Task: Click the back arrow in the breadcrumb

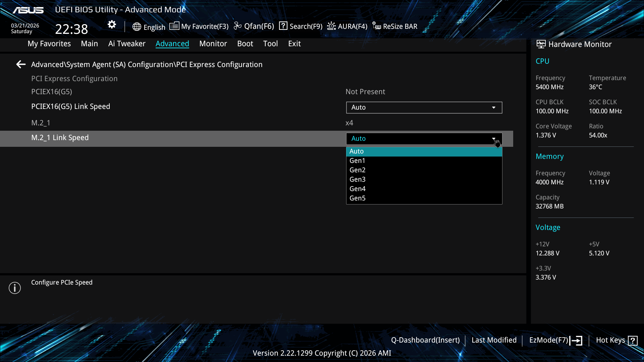Action: pyautogui.click(x=21, y=64)
